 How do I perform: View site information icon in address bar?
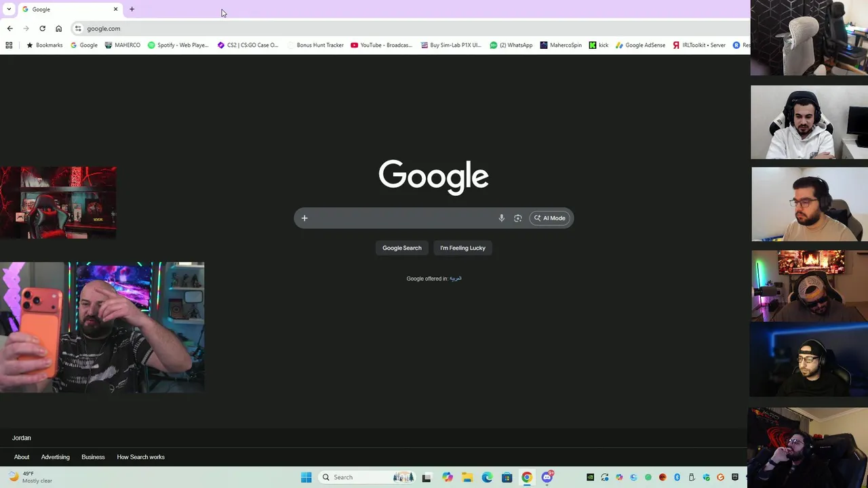(x=78, y=28)
